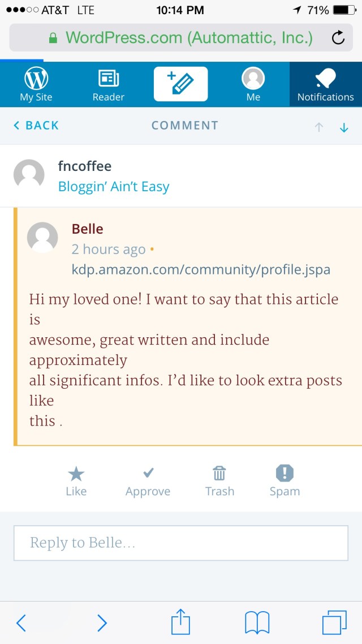Reload the page with the refresh icon
Image resolution: width=362 pixels, height=644 pixels.
[338, 37]
